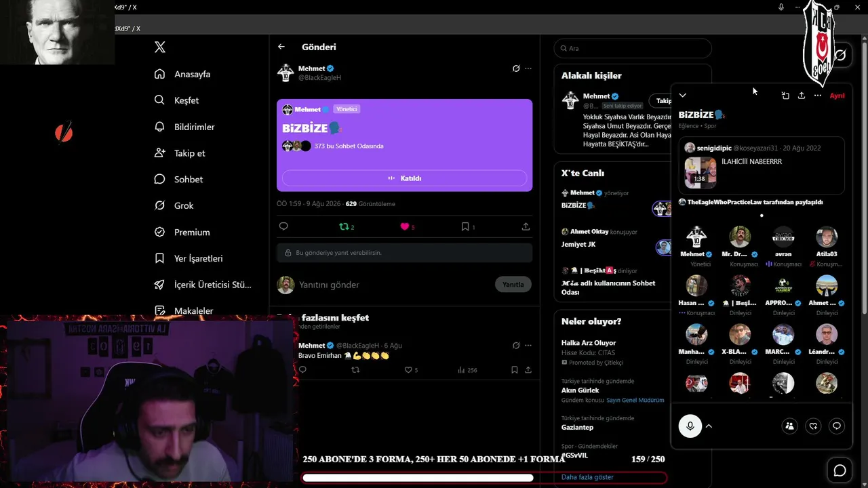Click the 629 Görüntüleme view count

click(370, 203)
